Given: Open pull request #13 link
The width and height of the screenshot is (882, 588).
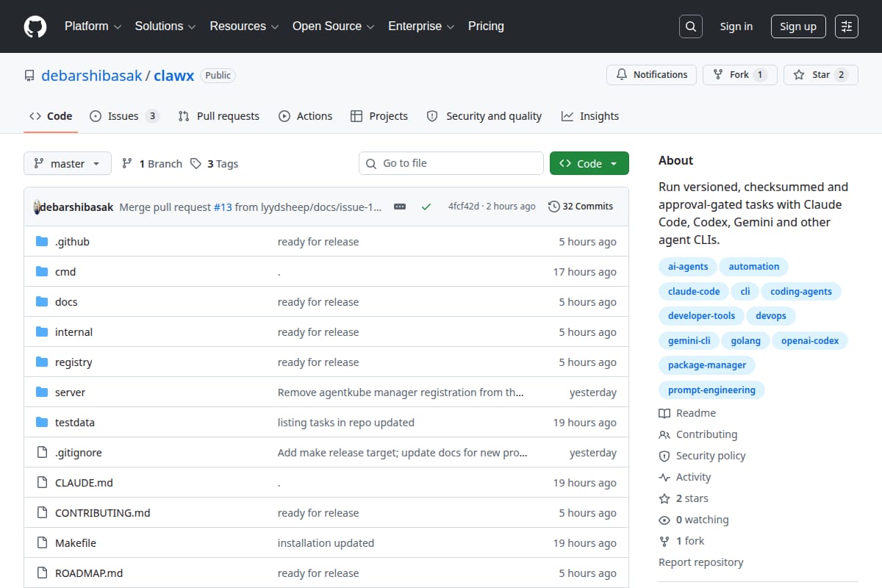Looking at the screenshot, I should point(223,207).
